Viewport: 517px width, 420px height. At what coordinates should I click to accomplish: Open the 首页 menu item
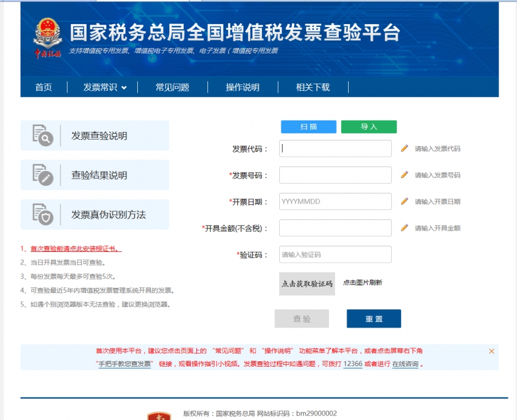pyautogui.click(x=44, y=87)
